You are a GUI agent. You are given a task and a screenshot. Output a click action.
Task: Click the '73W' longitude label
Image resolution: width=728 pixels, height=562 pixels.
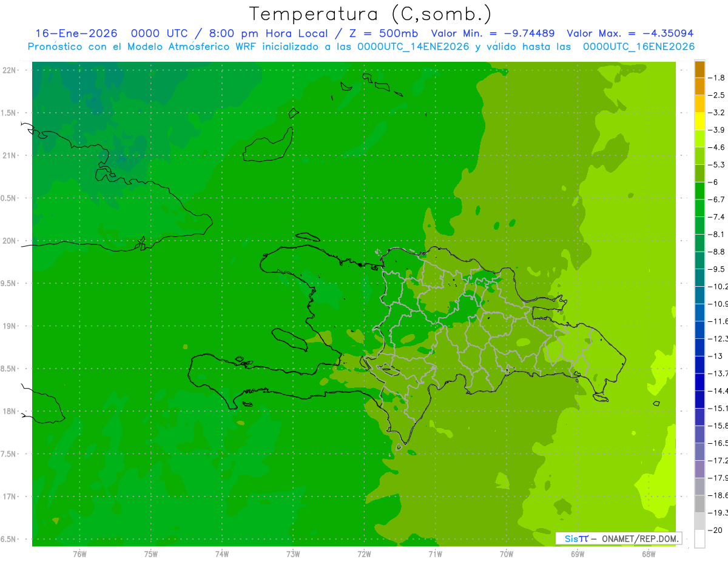click(293, 554)
